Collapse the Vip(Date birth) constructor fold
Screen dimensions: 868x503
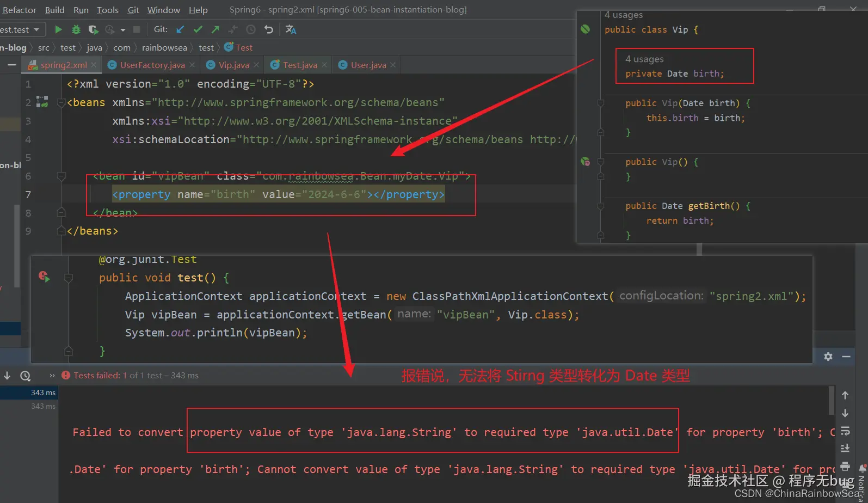tap(601, 103)
